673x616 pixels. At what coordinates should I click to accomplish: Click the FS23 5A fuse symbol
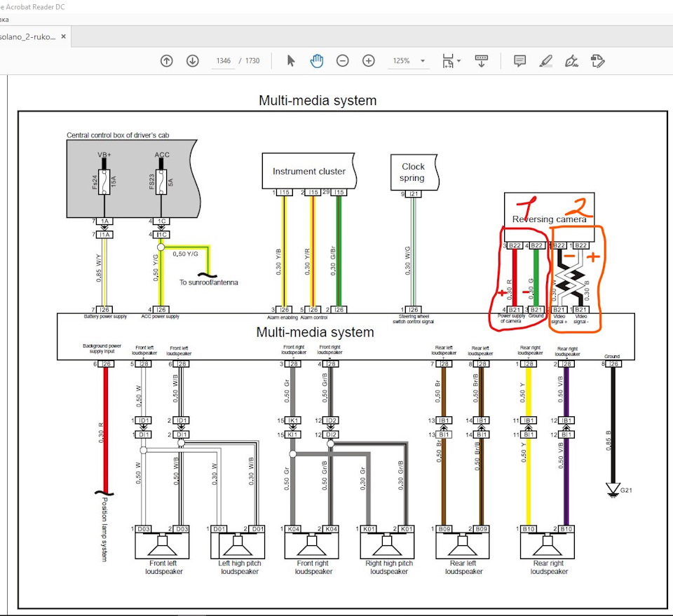tap(161, 182)
